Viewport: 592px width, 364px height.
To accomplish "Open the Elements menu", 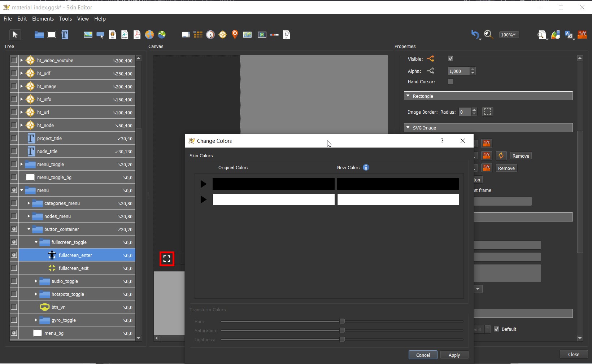I will [43, 19].
